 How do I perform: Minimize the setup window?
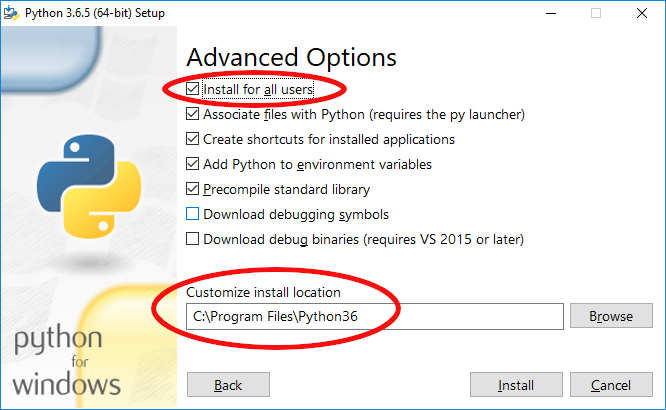tap(551, 13)
